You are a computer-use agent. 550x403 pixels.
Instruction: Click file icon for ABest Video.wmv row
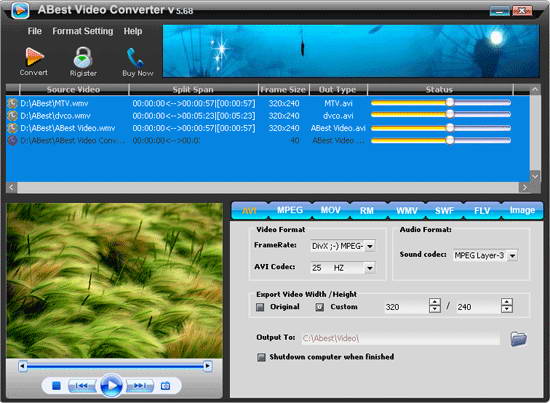13,128
